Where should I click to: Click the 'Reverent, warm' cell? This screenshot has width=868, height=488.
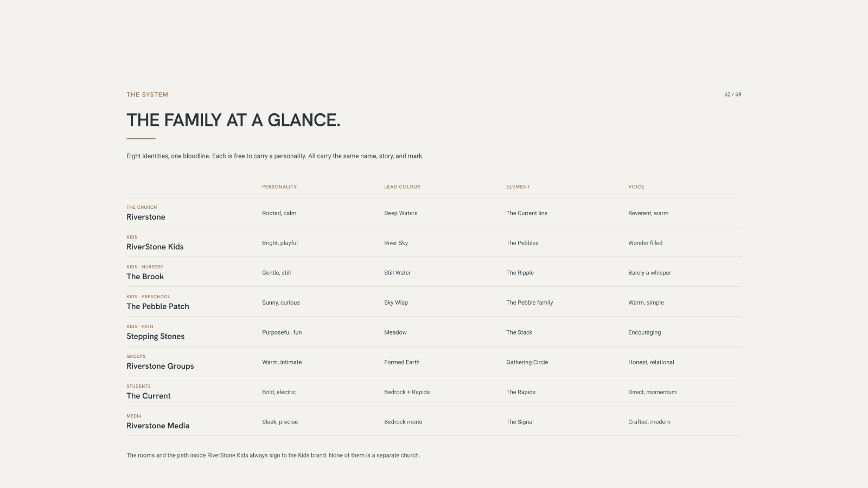pos(648,213)
